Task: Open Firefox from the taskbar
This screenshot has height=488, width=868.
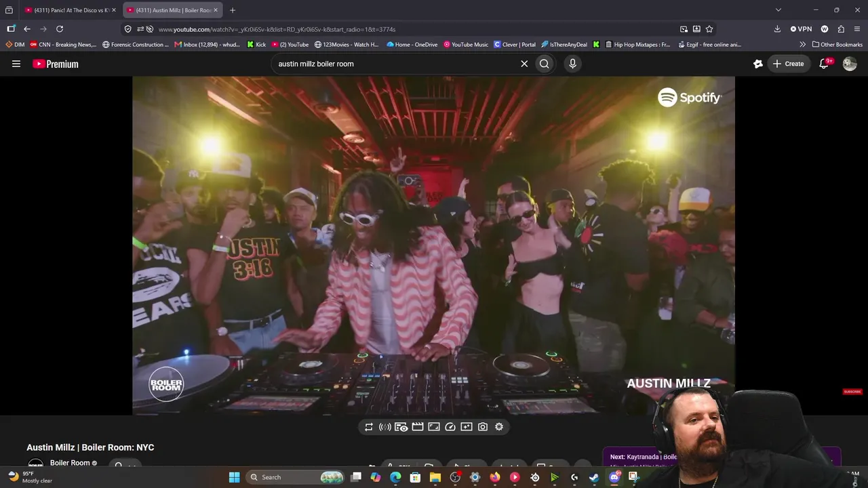Action: [495, 477]
